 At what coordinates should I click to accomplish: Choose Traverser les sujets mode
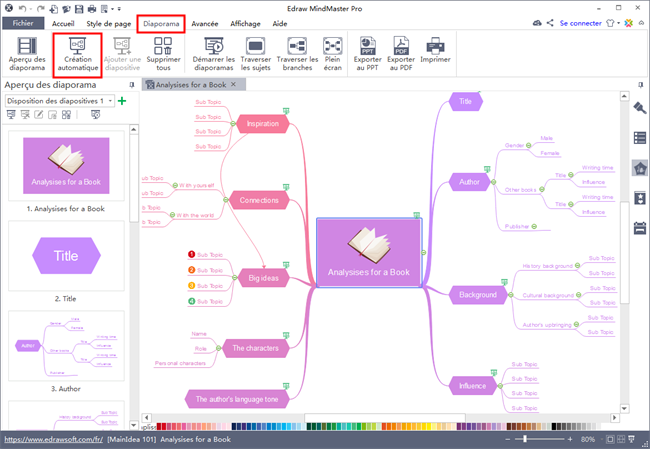tap(255, 54)
